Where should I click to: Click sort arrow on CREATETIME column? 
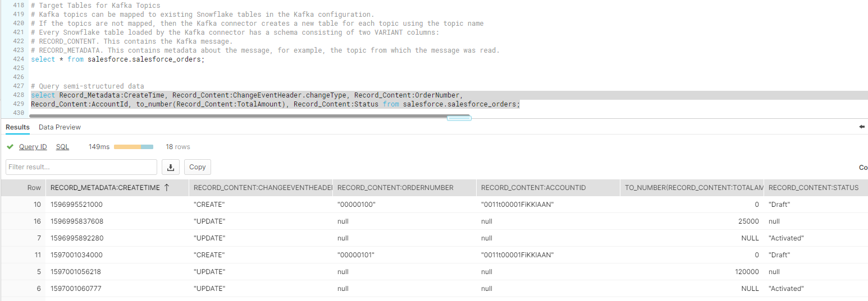pyautogui.click(x=166, y=188)
